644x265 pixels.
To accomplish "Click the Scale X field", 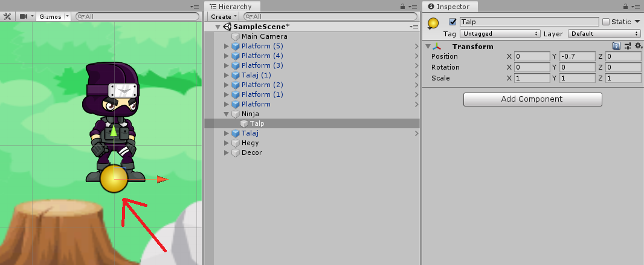I will 532,78.
